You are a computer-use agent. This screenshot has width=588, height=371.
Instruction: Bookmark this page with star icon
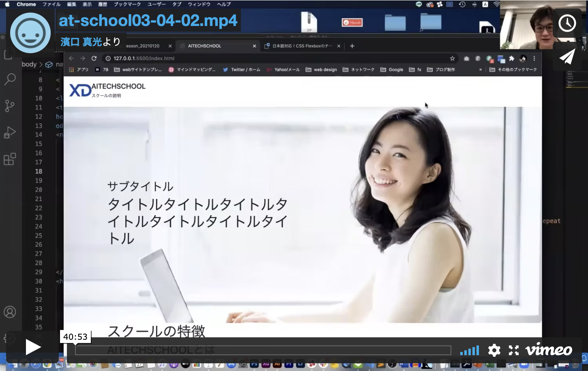point(452,58)
